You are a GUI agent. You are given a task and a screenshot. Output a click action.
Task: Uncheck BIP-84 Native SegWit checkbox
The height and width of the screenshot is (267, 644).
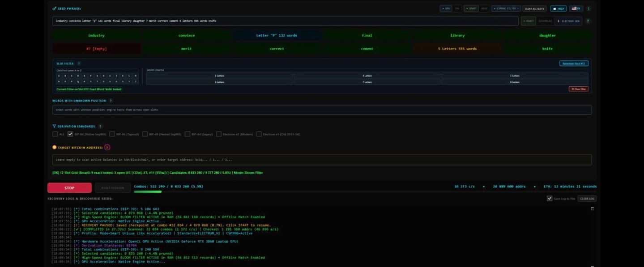coord(70,134)
